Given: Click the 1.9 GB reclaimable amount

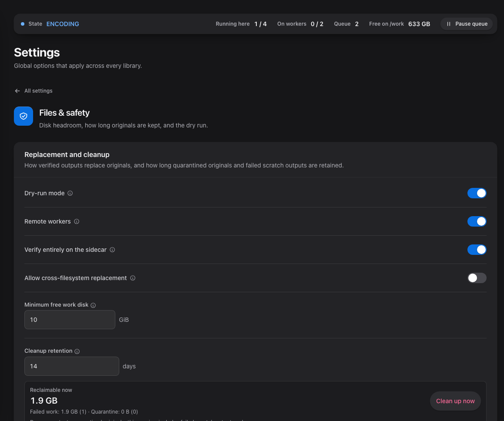Looking at the screenshot, I should (44, 401).
